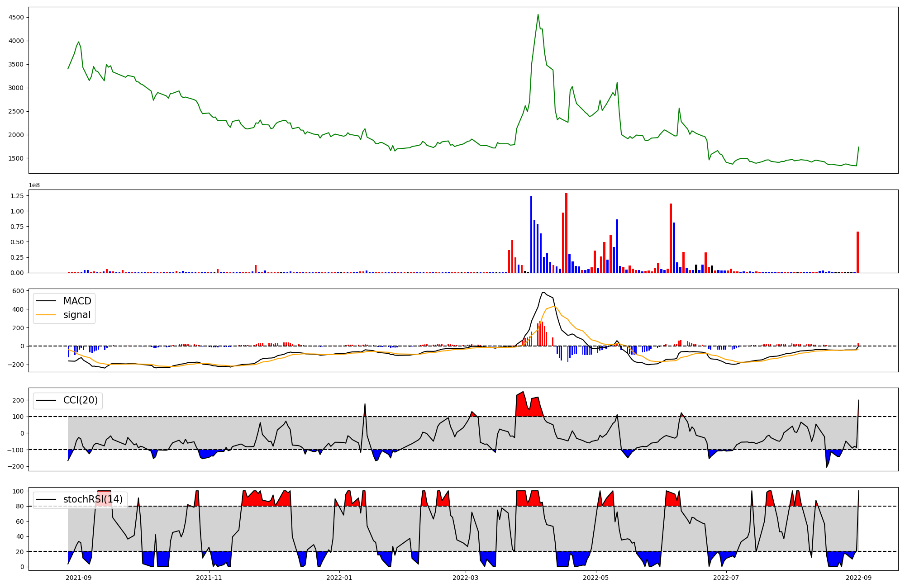This screenshot has width=905, height=588.
Task: Click the 2022-07 date tick label
Action: pyautogui.click(x=726, y=578)
